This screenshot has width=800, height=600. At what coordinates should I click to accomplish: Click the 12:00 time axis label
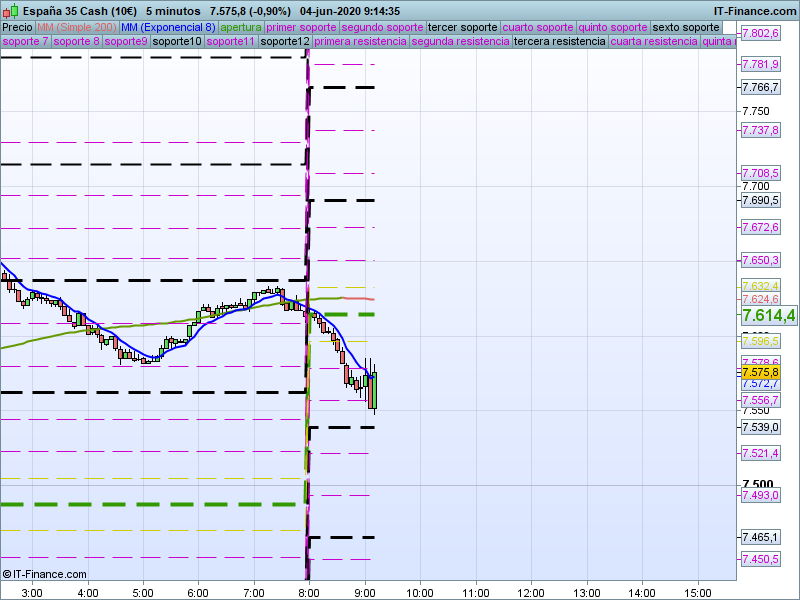[531, 591]
